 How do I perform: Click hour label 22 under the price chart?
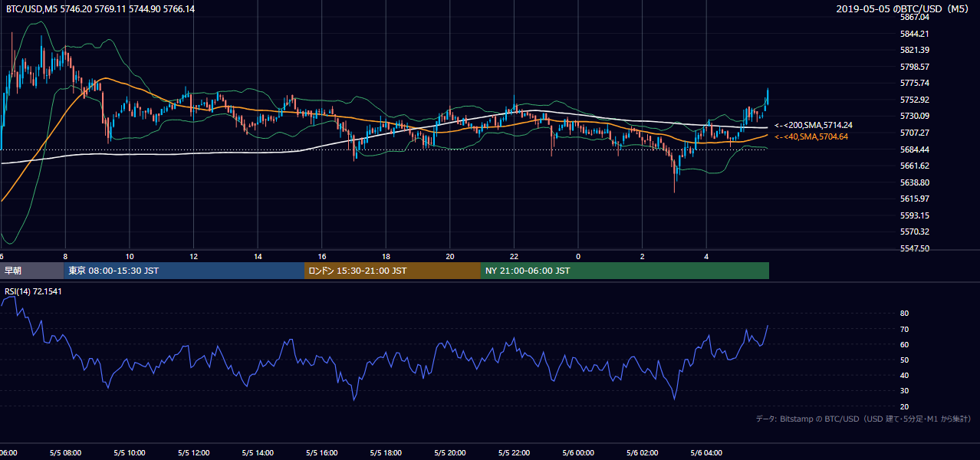515,256
